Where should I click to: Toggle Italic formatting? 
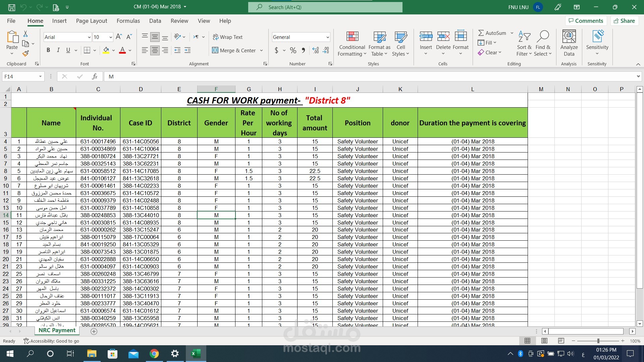pyautogui.click(x=58, y=50)
